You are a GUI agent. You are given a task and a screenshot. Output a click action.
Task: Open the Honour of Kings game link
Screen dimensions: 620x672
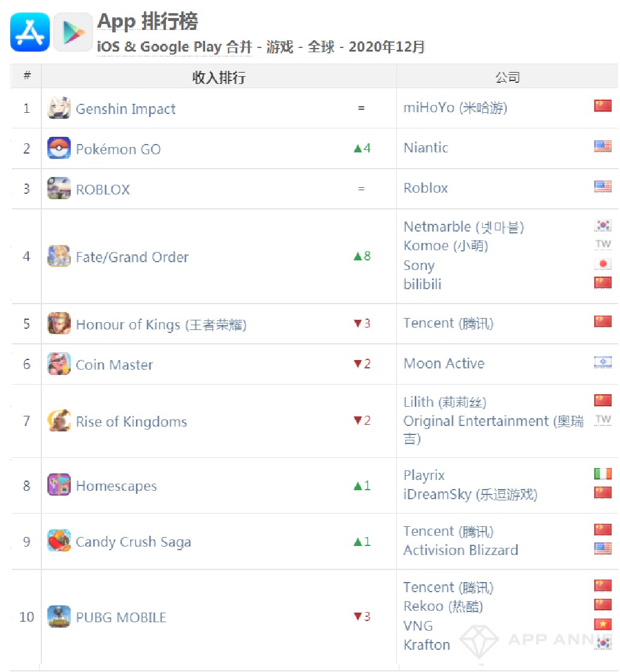pyautogui.click(x=161, y=325)
